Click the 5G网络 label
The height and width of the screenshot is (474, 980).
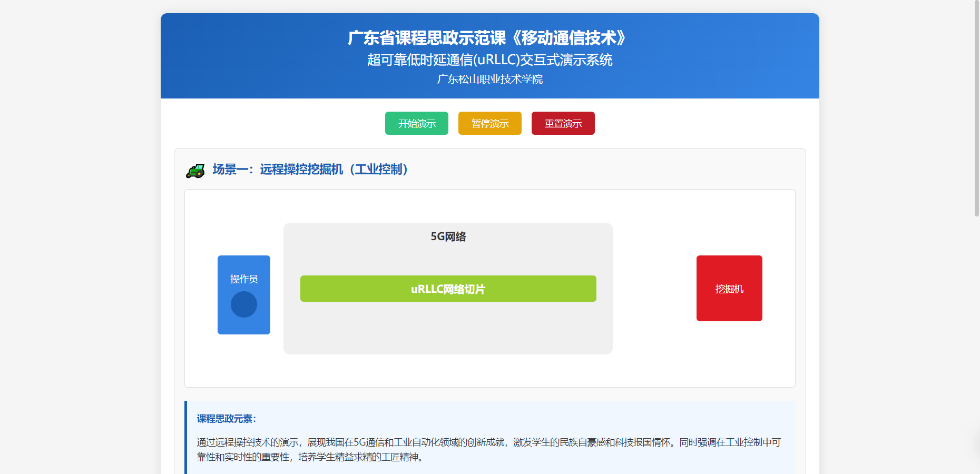click(x=448, y=236)
